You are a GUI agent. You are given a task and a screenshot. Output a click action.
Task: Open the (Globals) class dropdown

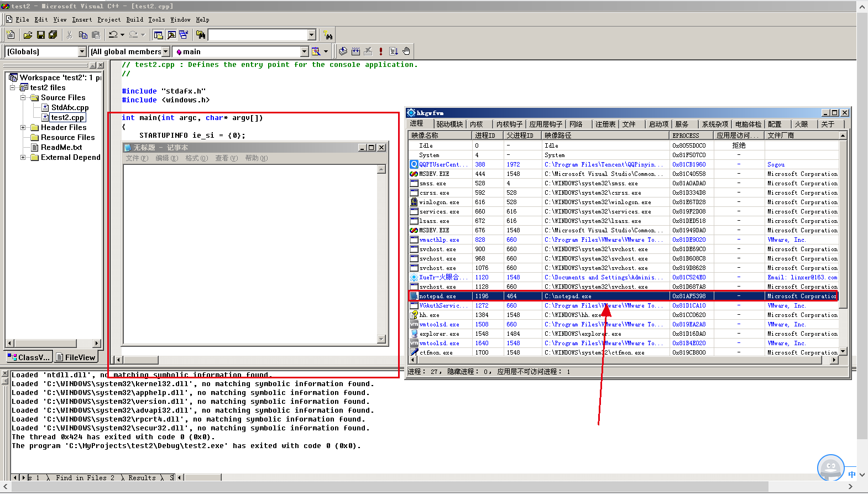click(82, 51)
